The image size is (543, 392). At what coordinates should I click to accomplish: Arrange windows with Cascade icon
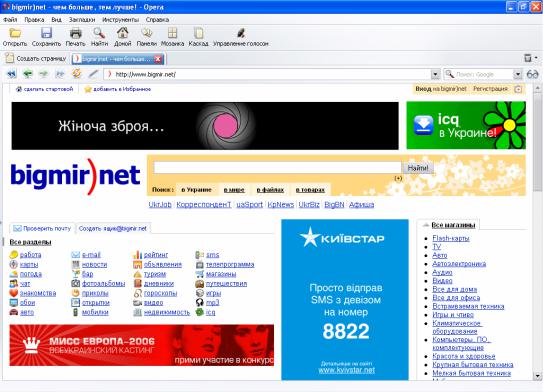point(198,33)
